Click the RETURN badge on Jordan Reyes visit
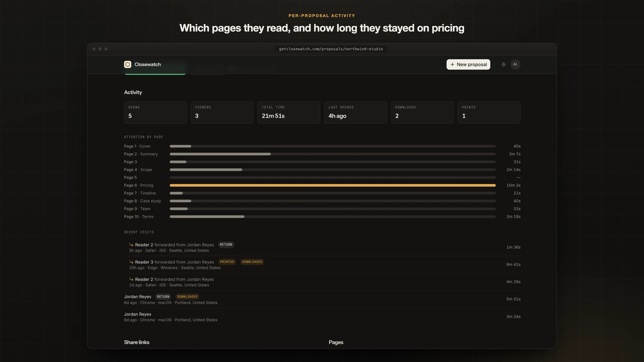Viewport: 644px width, 362px height. (x=163, y=296)
